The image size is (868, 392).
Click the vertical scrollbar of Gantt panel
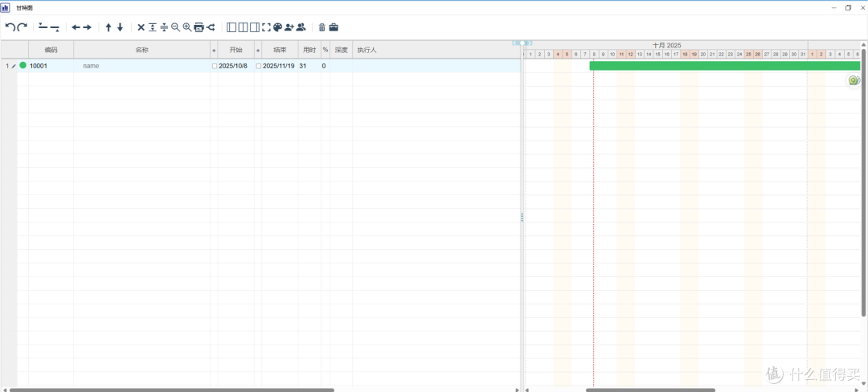863,182
